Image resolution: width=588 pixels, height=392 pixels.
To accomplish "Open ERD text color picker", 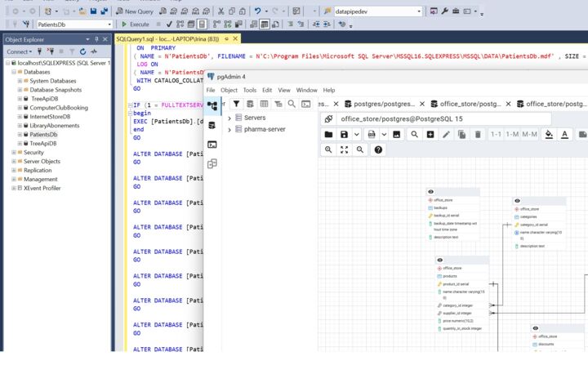I will click(x=565, y=134).
